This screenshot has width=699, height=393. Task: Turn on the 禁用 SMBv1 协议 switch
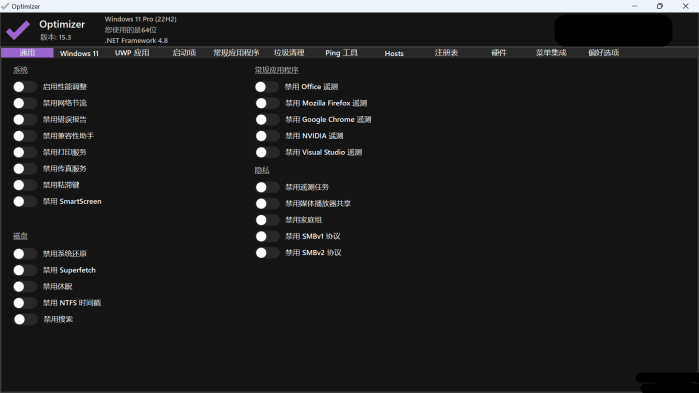(x=267, y=236)
